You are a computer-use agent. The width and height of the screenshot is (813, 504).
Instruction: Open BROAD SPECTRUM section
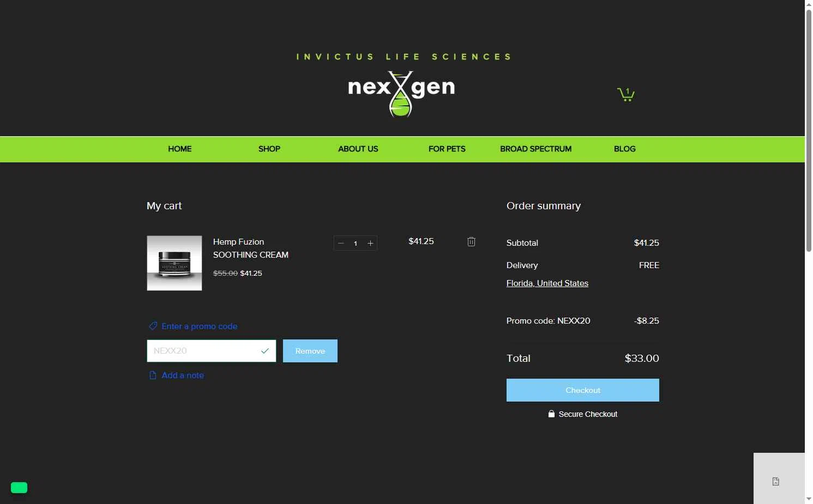536,149
